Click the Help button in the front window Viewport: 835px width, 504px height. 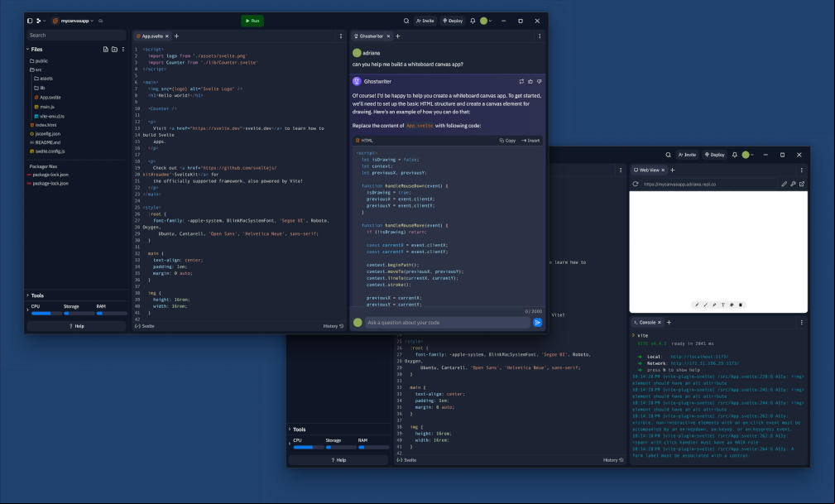[77, 326]
